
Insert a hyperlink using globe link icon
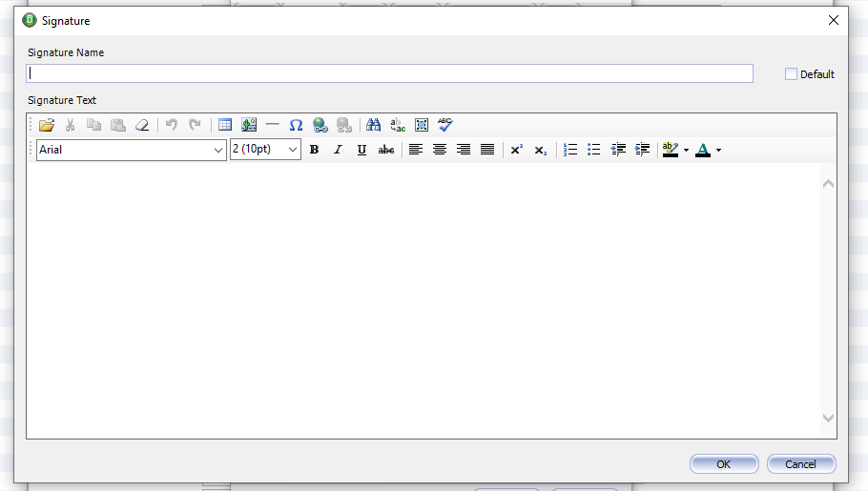click(320, 125)
